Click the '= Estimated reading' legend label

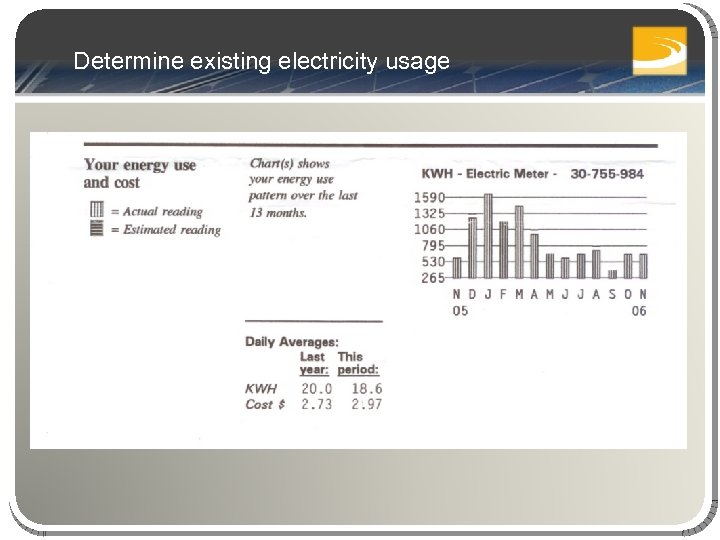pyautogui.click(x=166, y=229)
